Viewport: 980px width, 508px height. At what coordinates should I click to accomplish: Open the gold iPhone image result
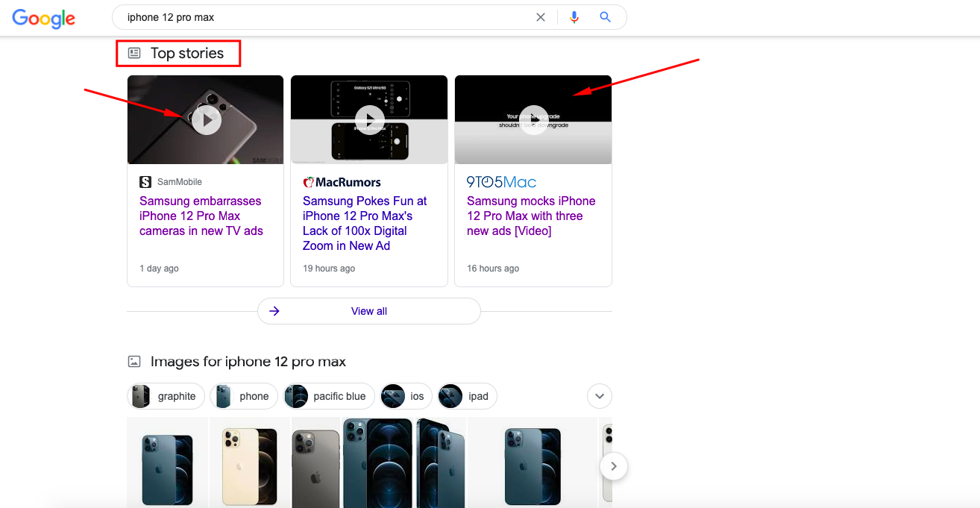tap(250, 462)
